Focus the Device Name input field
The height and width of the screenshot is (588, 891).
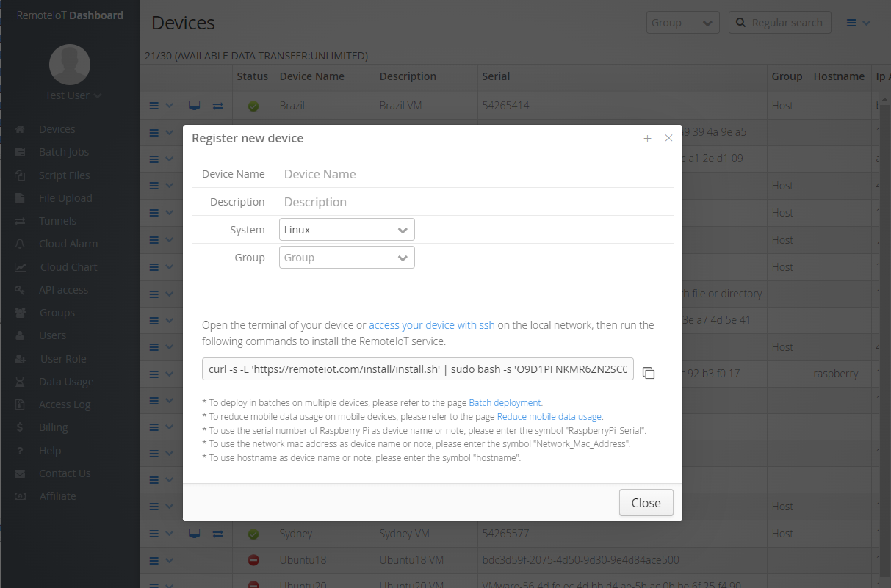(x=476, y=174)
